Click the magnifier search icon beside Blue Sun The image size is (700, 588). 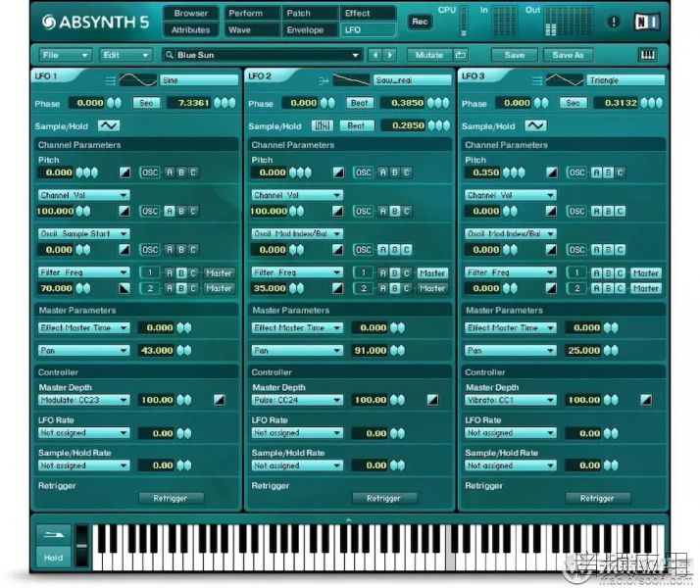[x=170, y=55]
